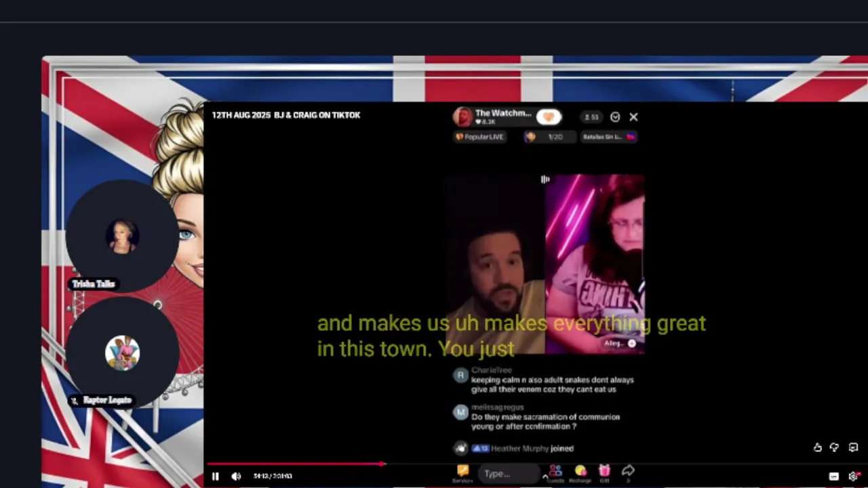Click the share arrow icon
Screen dimensions: 868x488
tap(628, 472)
